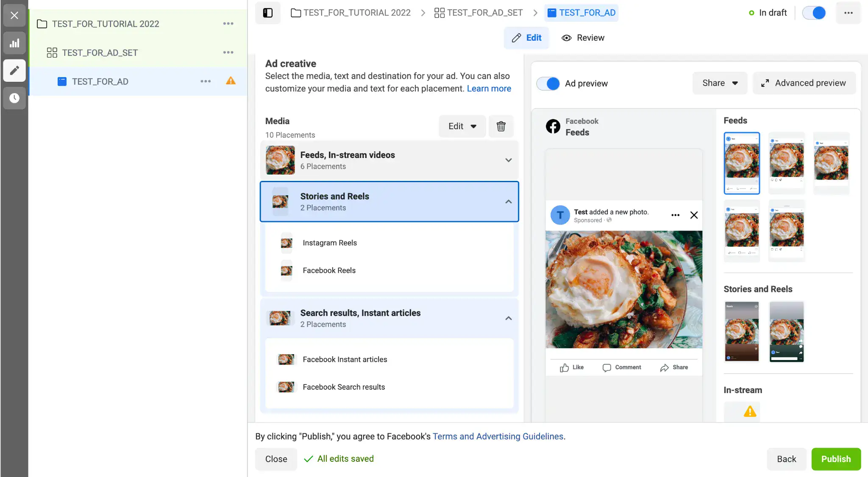
Task: Click the top-right more options ellipsis
Action: click(848, 13)
